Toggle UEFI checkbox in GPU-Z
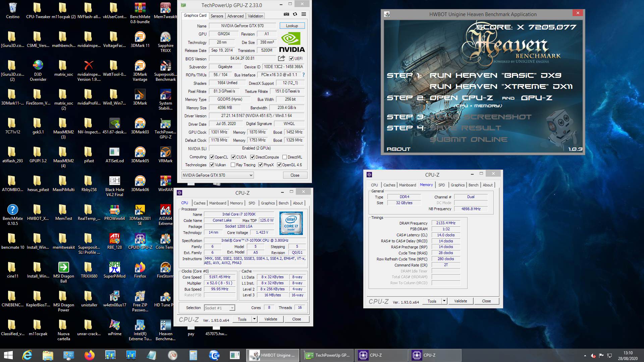Image resolution: width=644 pixels, height=362 pixels. pos(291,59)
